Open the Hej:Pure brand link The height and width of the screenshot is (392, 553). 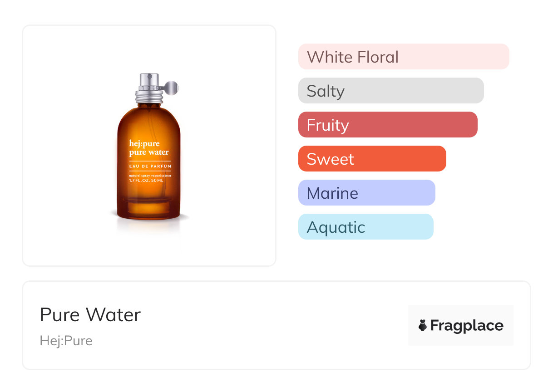coord(66,341)
